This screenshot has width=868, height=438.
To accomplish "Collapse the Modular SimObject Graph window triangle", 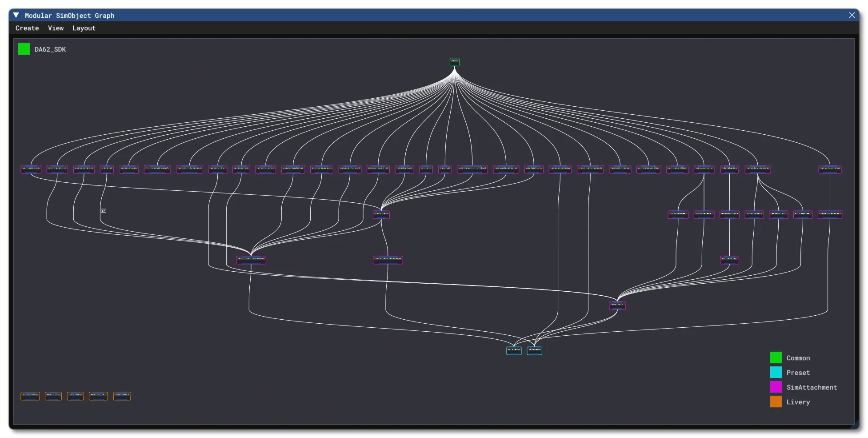I will pyautogui.click(x=16, y=15).
